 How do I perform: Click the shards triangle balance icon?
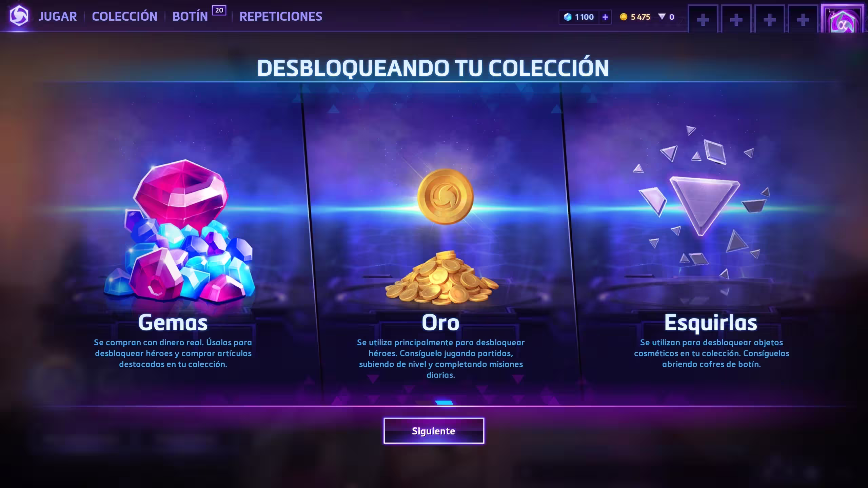click(x=662, y=17)
